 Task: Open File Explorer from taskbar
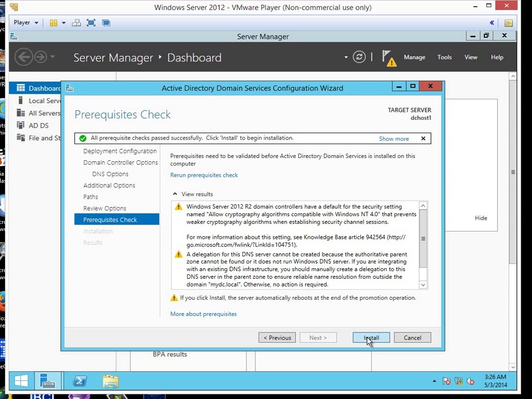click(x=111, y=381)
